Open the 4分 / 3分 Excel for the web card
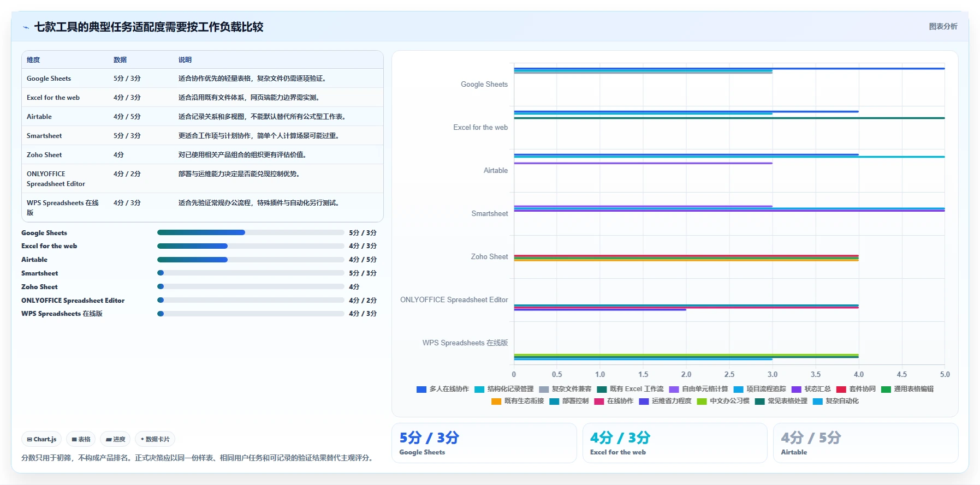 [x=675, y=443]
